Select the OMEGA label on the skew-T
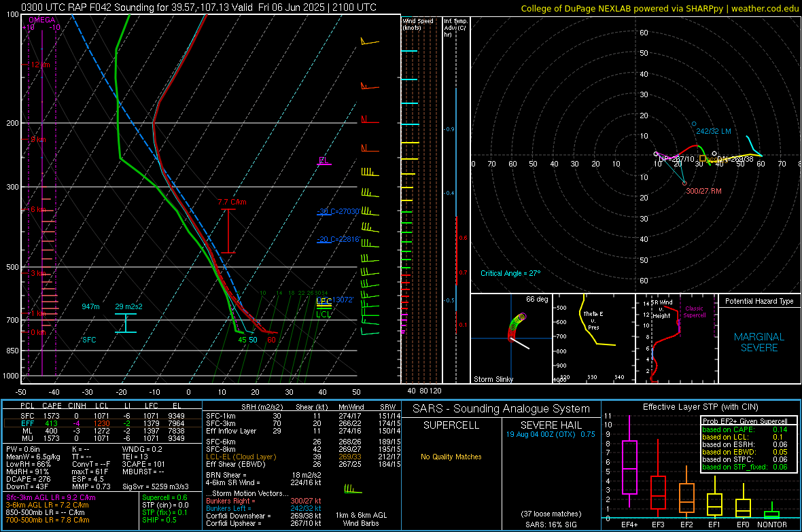The width and height of the screenshot is (802, 532). (42, 20)
